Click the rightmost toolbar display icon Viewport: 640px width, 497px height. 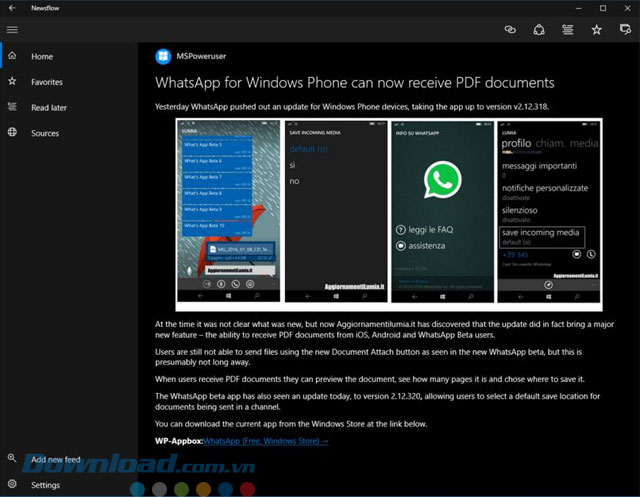[x=625, y=29]
